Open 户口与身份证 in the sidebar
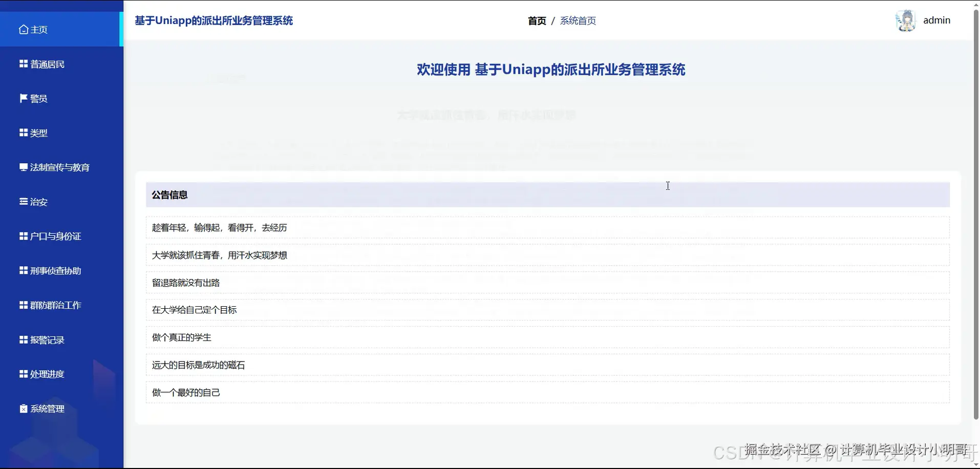 tap(61, 236)
